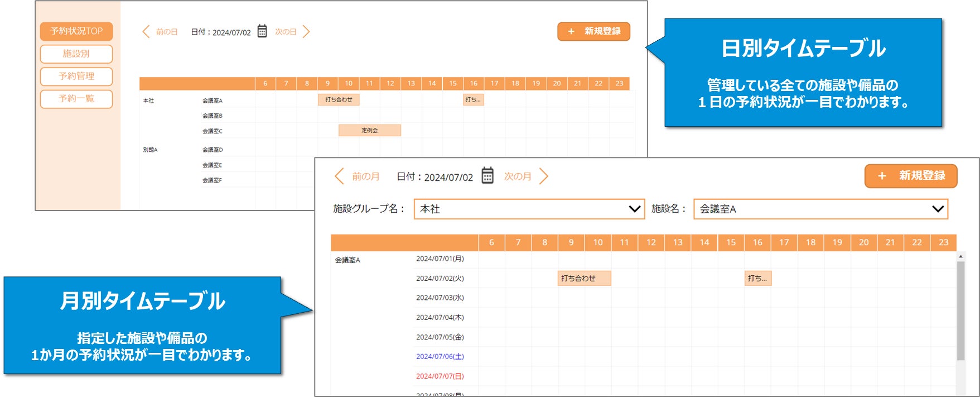980x397 pixels.
Task: Select 2024/07/07(日) row label
Action: coord(440,376)
